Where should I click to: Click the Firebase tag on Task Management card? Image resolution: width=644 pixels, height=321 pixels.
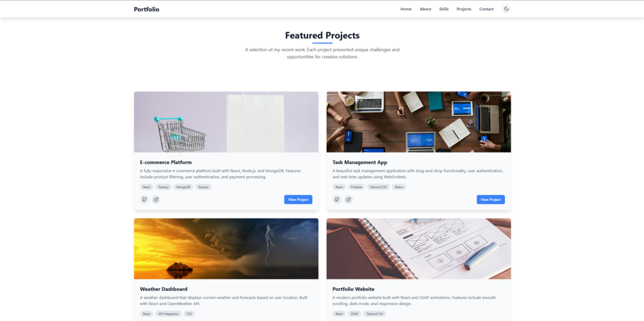pyautogui.click(x=356, y=187)
